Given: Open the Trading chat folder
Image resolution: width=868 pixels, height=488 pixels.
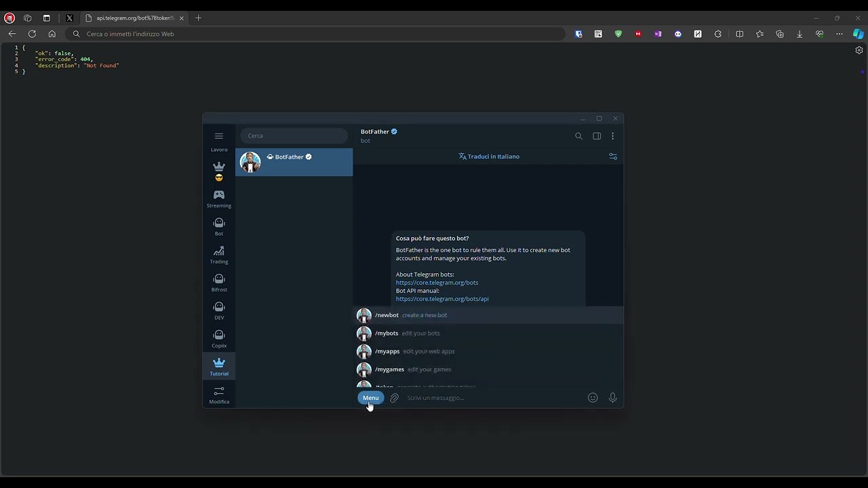Looking at the screenshot, I should tap(218, 255).
